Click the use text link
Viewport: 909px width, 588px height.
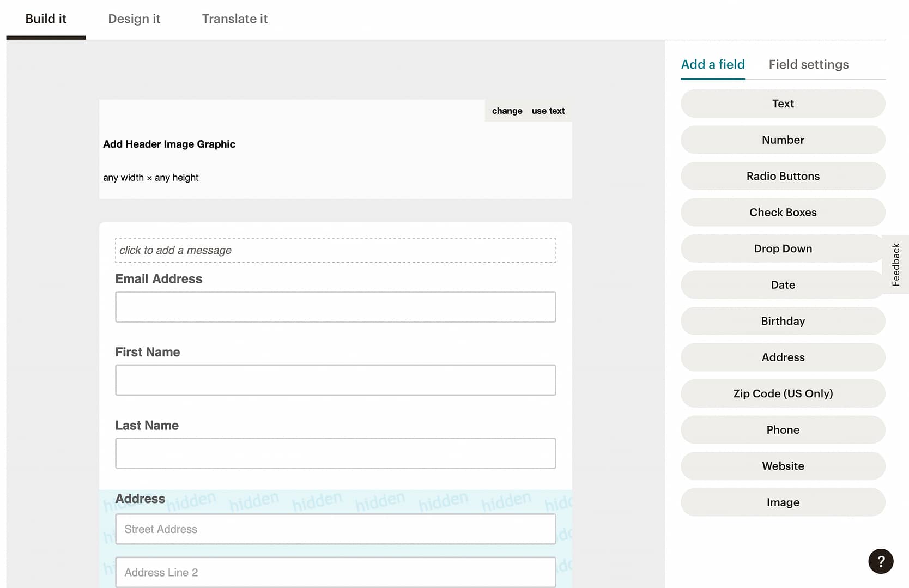pyautogui.click(x=548, y=111)
